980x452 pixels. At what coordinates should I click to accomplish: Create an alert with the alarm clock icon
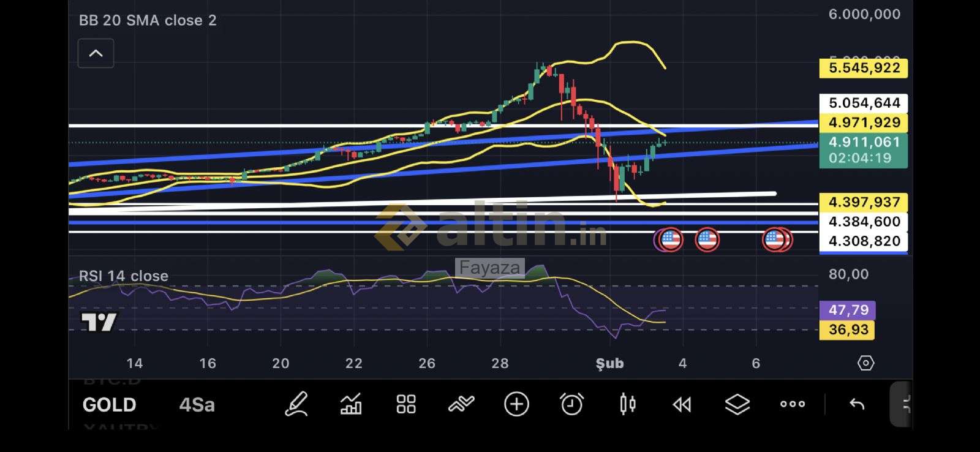[x=571, y=405]
